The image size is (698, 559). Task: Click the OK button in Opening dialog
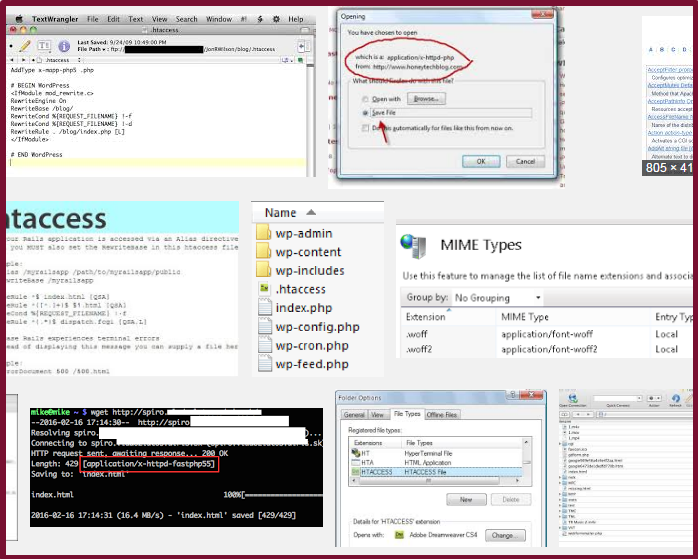point(481,161)
